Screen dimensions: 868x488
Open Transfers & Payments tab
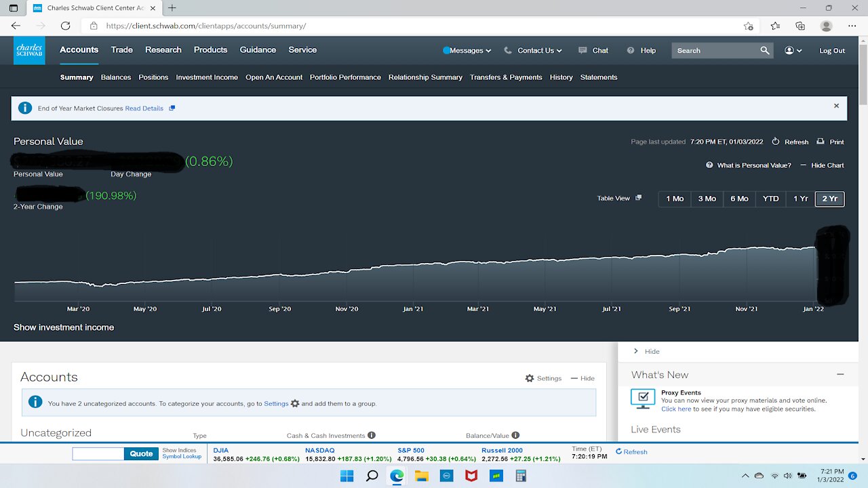coord(506,77)
